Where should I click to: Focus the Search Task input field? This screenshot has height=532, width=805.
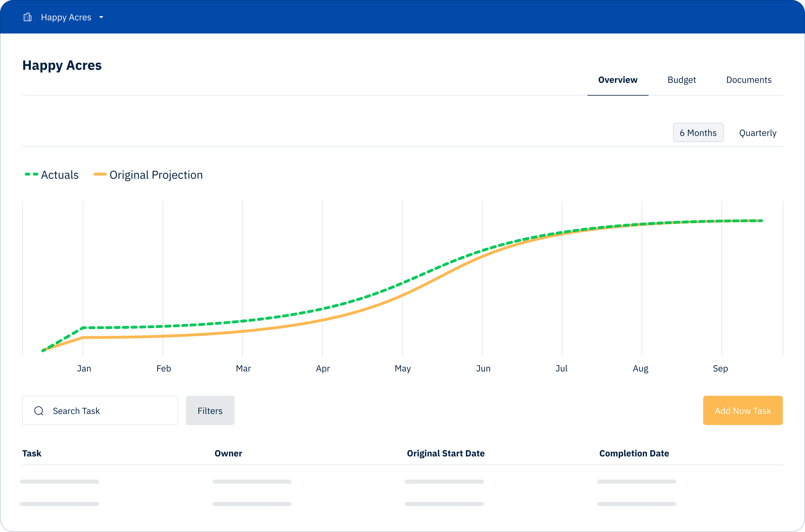click(109, 411)
